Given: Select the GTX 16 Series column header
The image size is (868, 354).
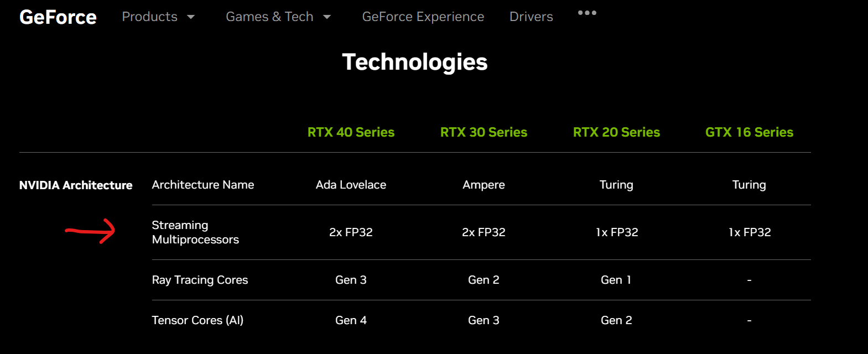Looking at the screenshot, I should 749,132.
